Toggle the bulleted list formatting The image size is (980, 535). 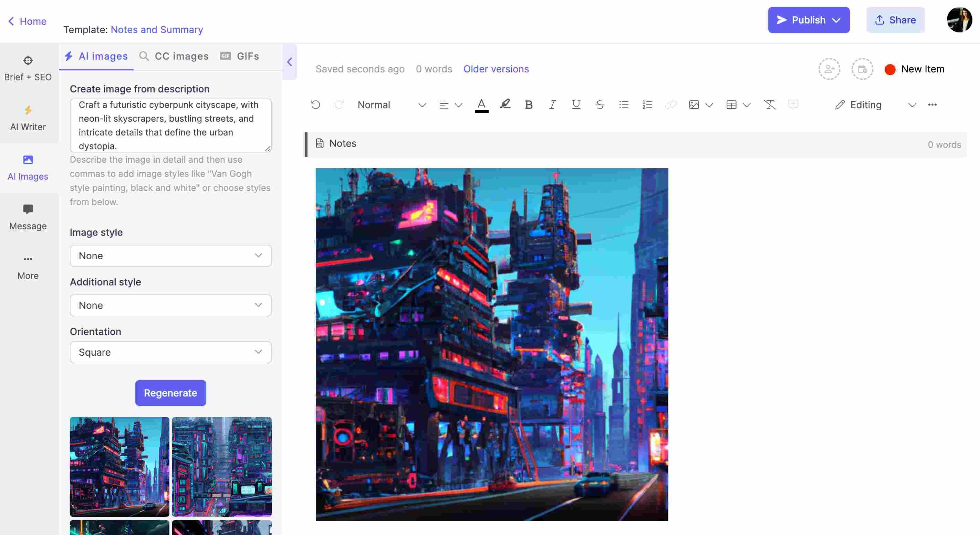pyautogui.click(x=623, y=105)
